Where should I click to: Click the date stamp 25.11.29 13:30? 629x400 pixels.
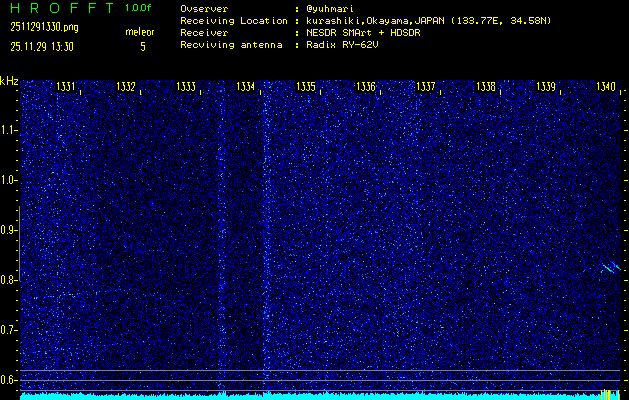[42, 47]
